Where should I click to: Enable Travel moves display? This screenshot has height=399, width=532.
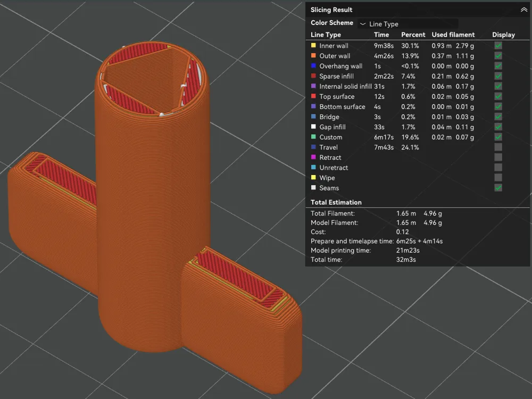coord(498,147)
